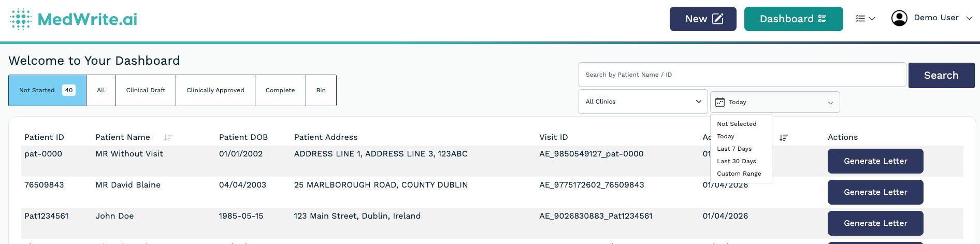This screenshot has width=980, height=244.
Task: Open the Bin tab
Action: coord(321,90)
